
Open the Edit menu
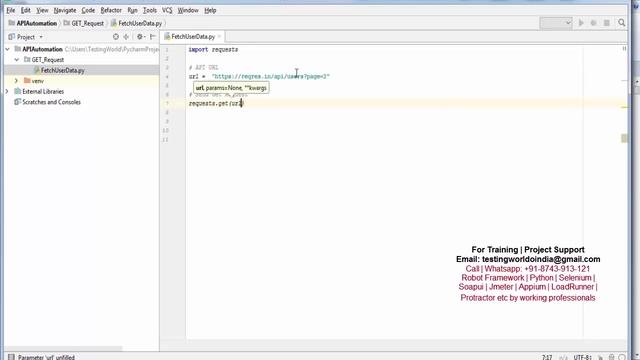(x=26, y=10)
